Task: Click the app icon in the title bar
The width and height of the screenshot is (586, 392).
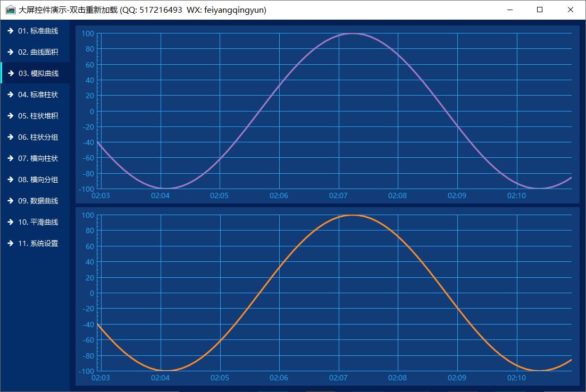Action: (10, 10)
